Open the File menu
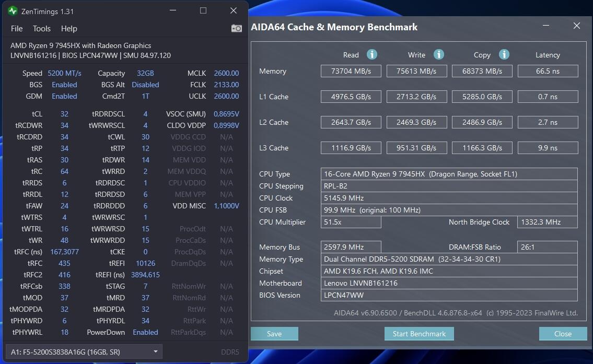 (x=17, y=29)
